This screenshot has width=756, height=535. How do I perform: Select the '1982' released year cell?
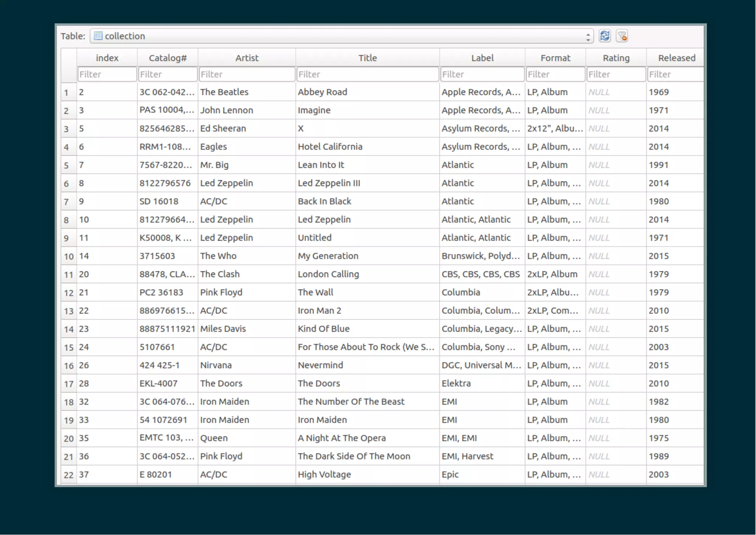pos(676,402)
